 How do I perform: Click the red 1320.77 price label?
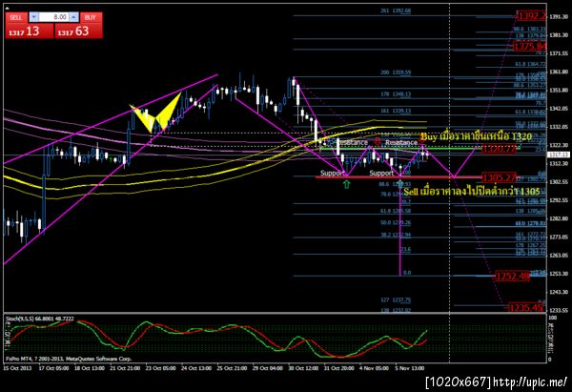tap(499, 149)
